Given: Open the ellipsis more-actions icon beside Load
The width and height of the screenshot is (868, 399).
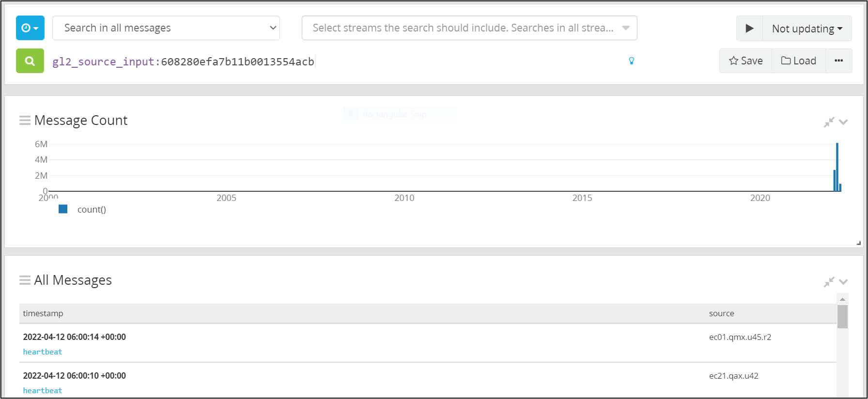Looking at the screenshot, I should 838,61.
